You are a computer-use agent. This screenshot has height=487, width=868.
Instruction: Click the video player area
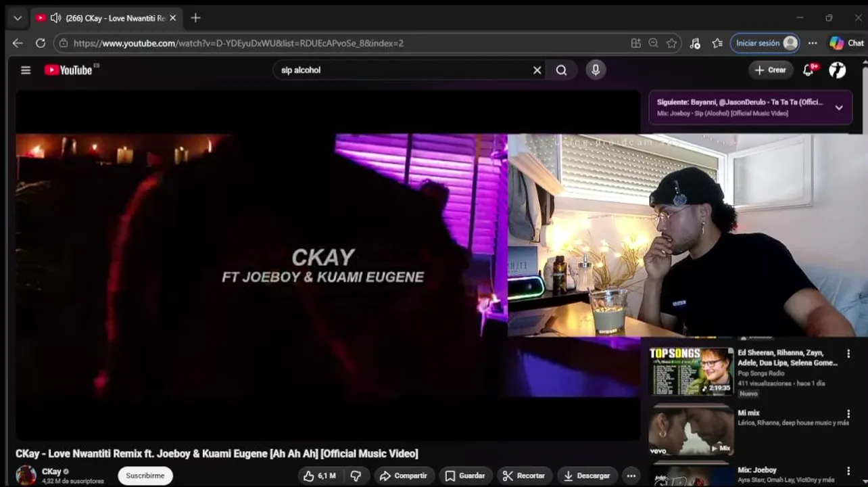click(328, 265)
